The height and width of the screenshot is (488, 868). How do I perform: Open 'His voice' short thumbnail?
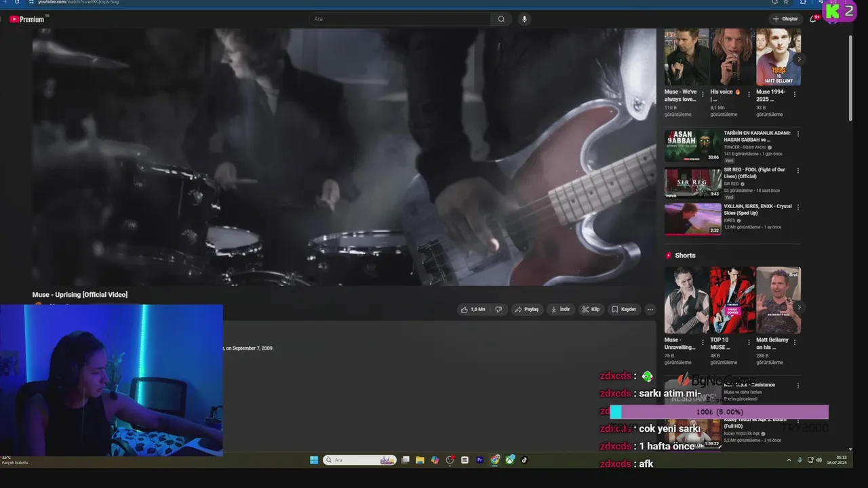[x=732, y=57]
